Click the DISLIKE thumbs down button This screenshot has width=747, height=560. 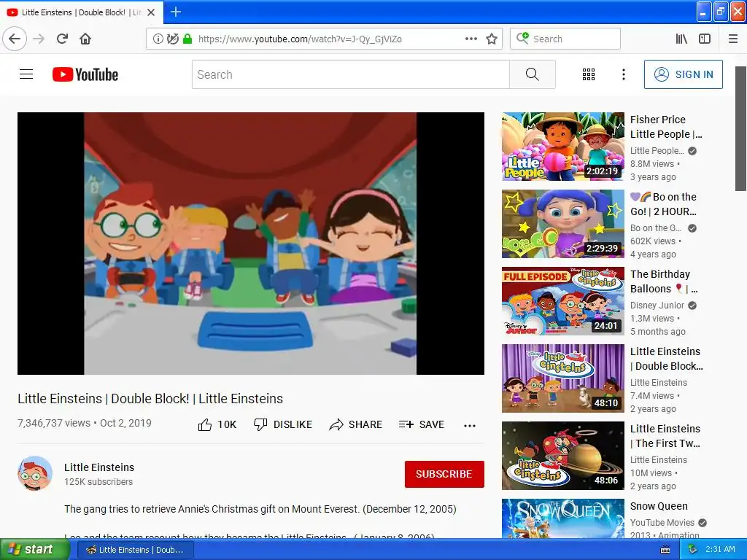[283, 425]
